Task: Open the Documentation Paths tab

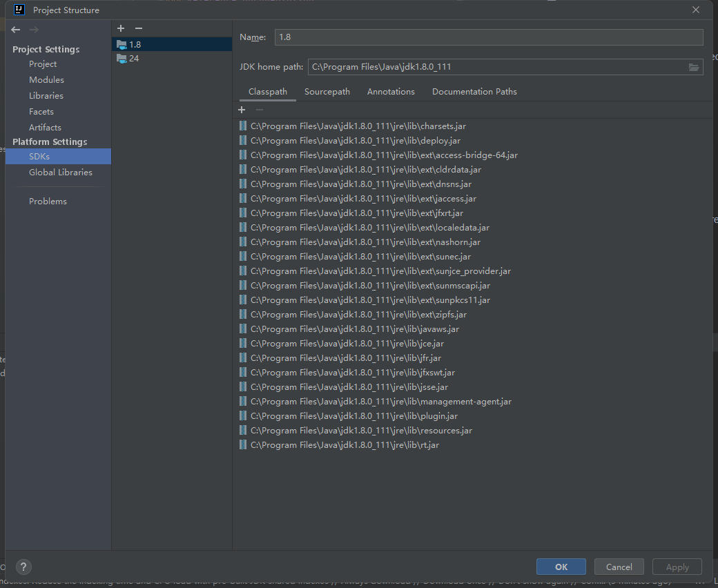Action: 474,91
